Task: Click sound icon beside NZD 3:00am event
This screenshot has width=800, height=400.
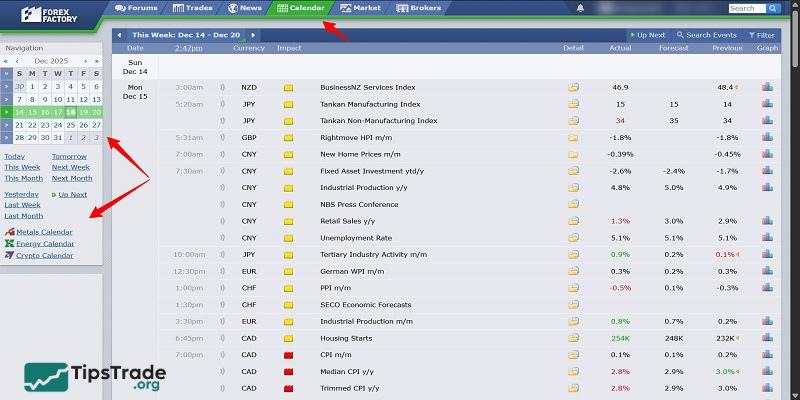Action: point(222,87)
